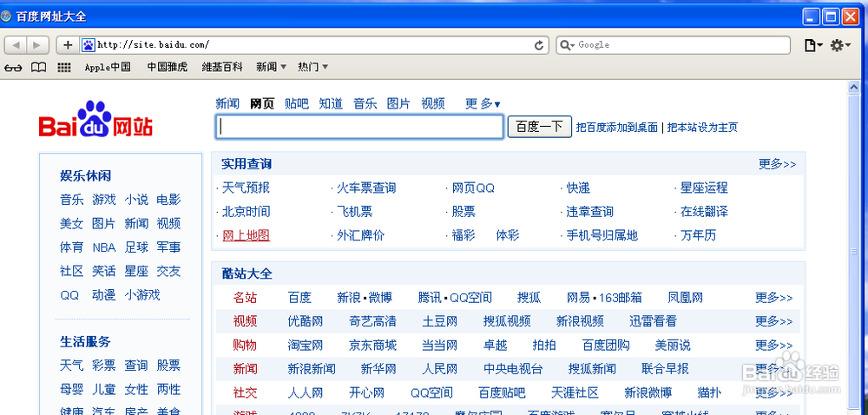Open 小游戏 link in sidebar

pos(142,295)
